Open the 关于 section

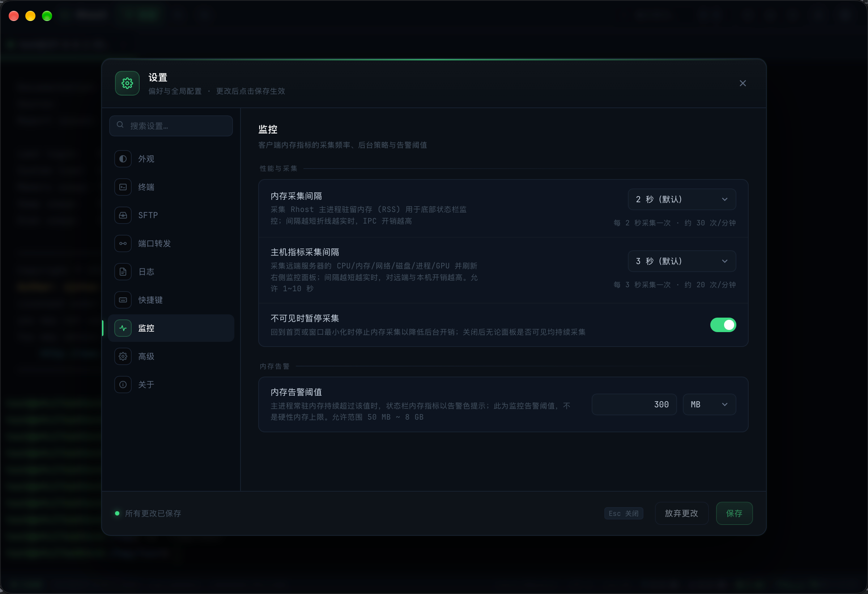click(x=171, y=385)
